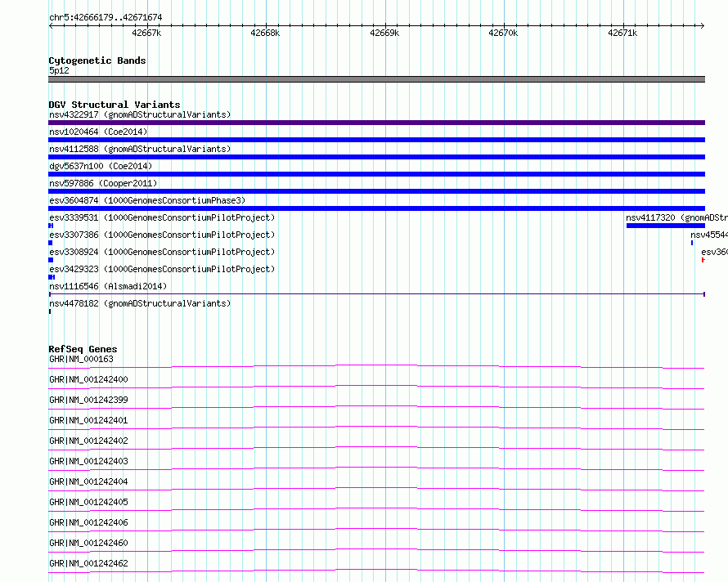Click the 42668k ruler tick label
The image size is (728, 582).
(x=265, y=33)
